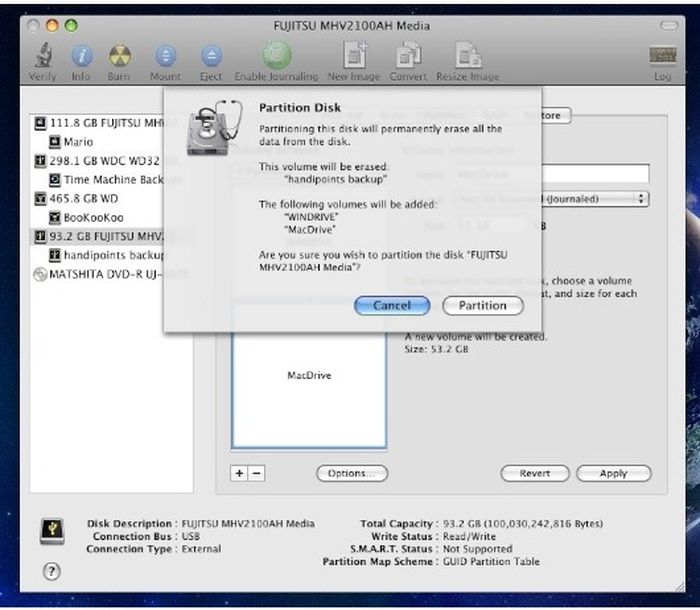Screen dimensions: 700x610
Task: Click the Size: 53.2 GB text
Action: click(x=436, y=349)
